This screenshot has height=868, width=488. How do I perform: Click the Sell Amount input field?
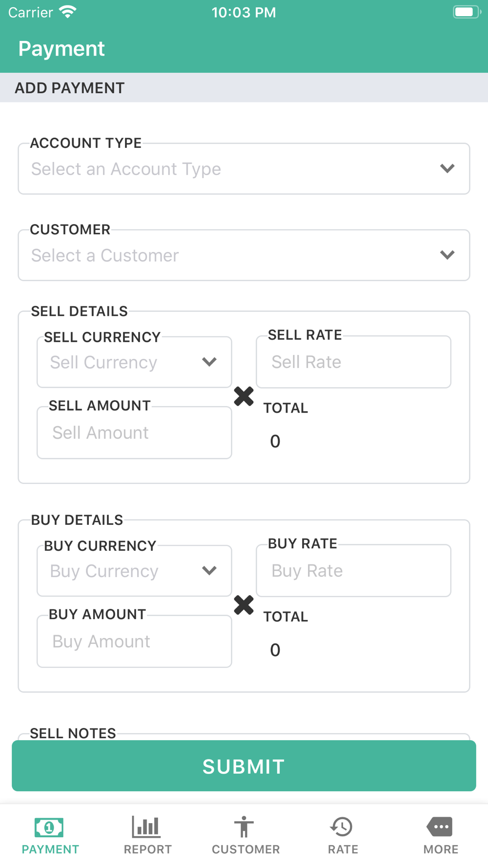point(134,433)
